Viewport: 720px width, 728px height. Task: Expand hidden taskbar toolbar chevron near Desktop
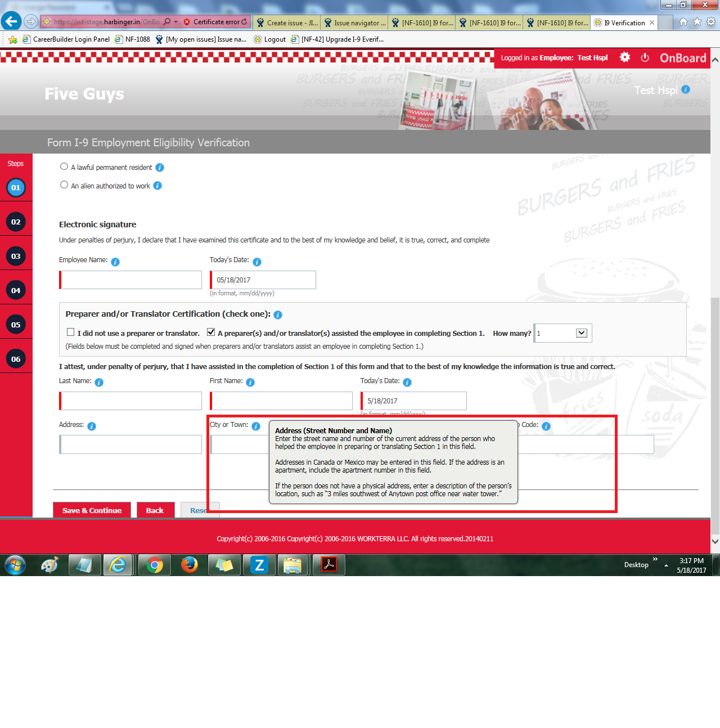point(655,559)
